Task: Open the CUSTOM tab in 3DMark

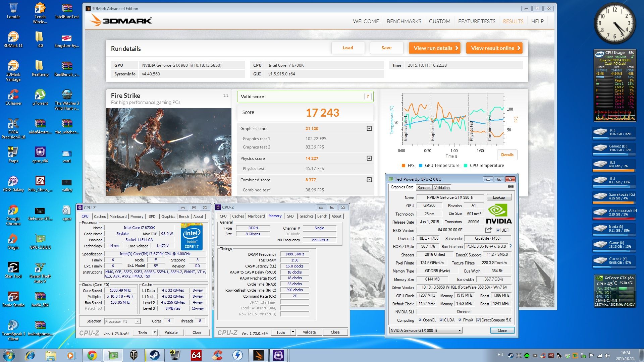Action: point(439,21)
